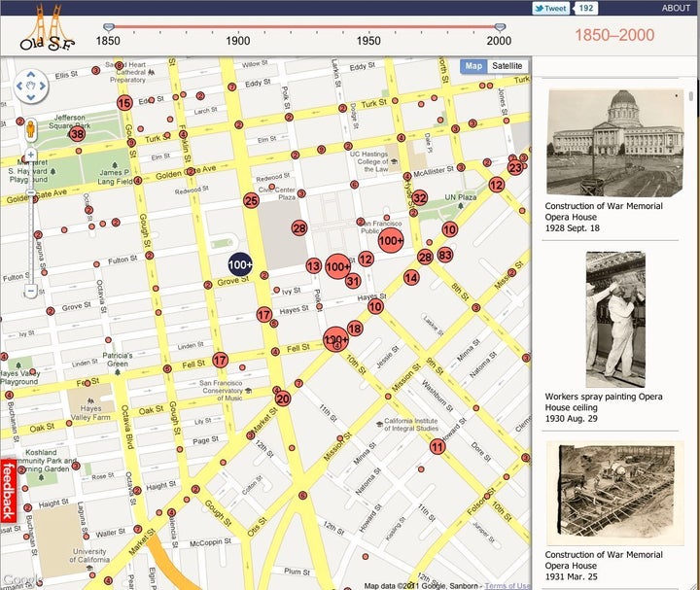Image resolution: width=700 pixels, height=590 pixels.
Task: Click the Street View pegman icon
Action: (x=30, y=128)
